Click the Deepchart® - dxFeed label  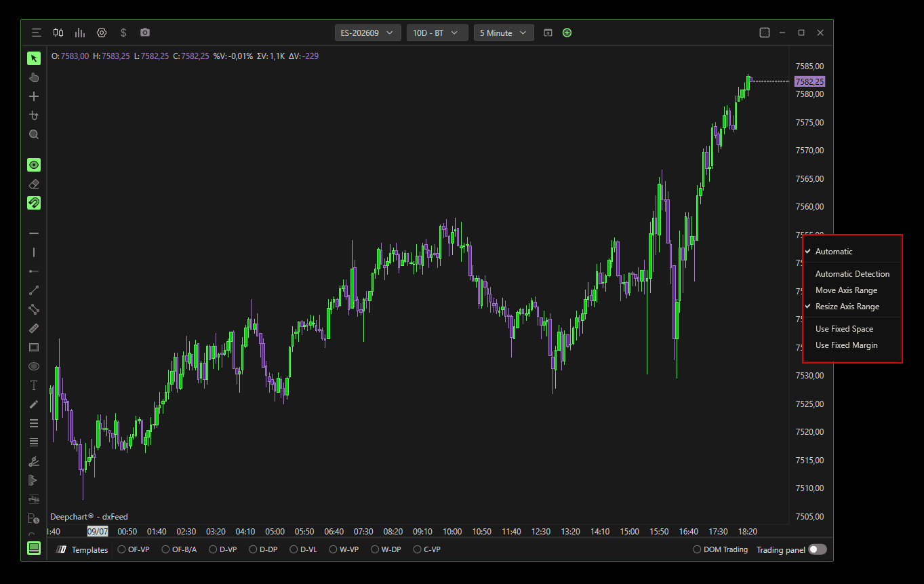pos(89,517)
